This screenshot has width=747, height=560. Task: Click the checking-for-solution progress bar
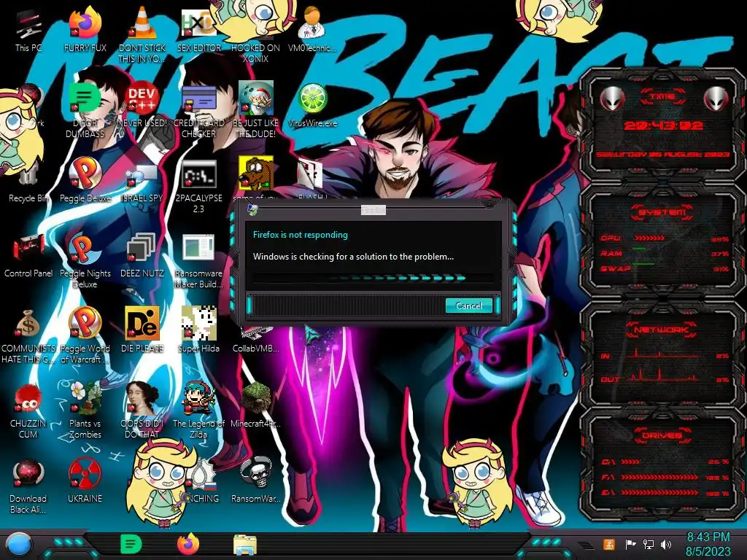click(373, 278)
